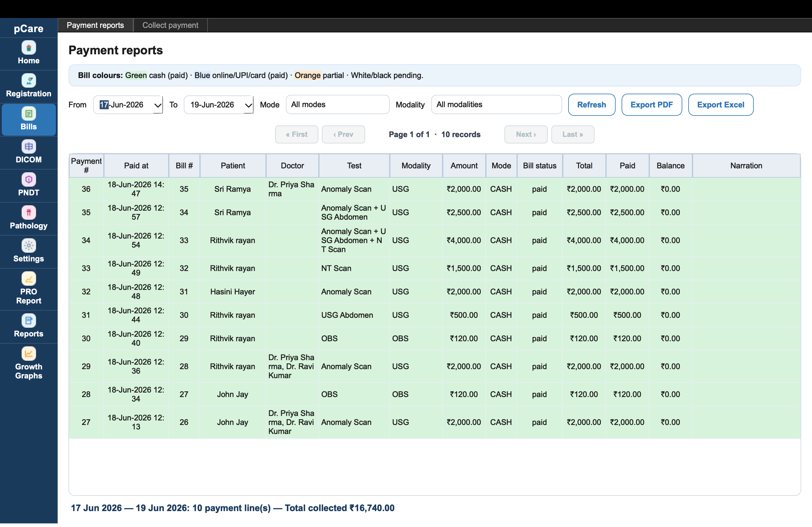This screenshot has width=812, height=527.
Task: Click the Export PDF button
Action: [651, 105]
